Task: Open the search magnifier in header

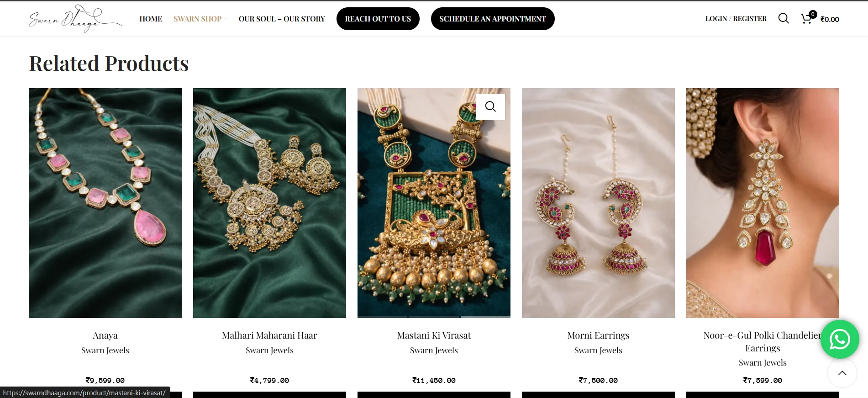Action: click(784, 18)
